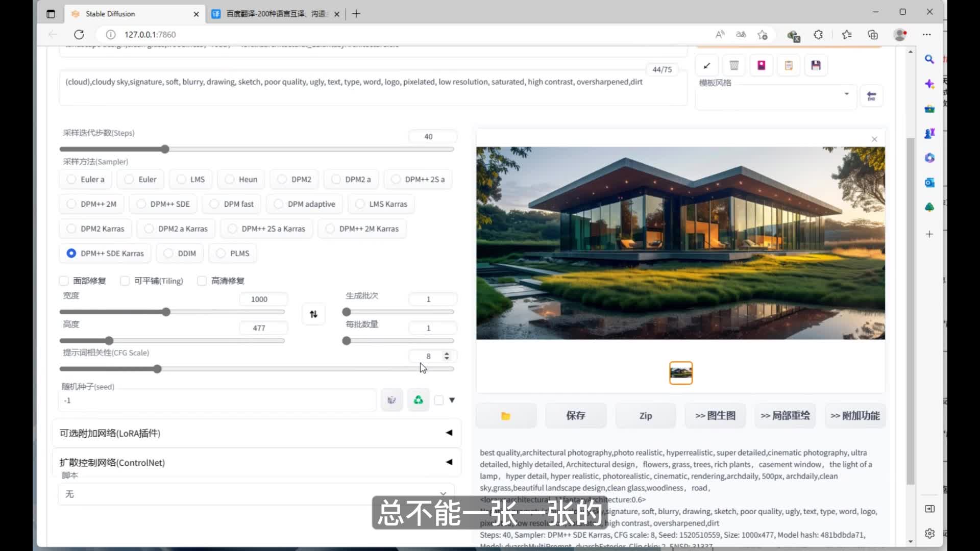Click the green recycle icon to reuse seed
Screen dimensions: 980x551
point(418,400)
